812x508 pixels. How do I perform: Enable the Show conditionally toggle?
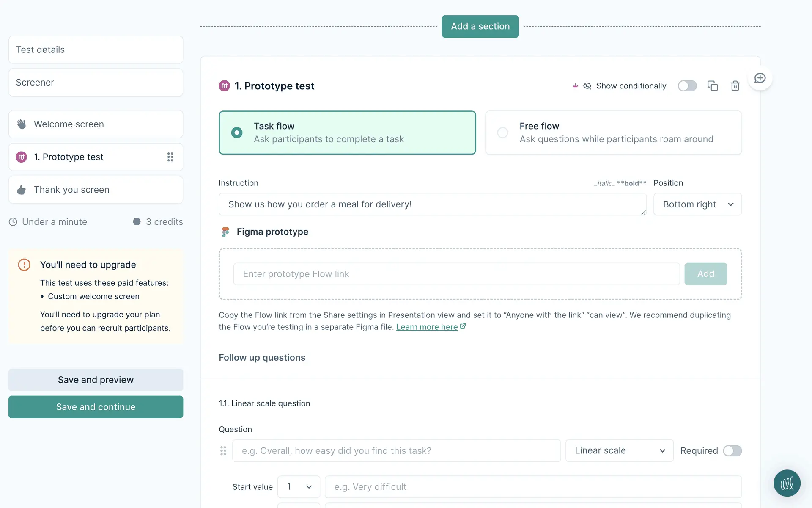tap(687, 86)
